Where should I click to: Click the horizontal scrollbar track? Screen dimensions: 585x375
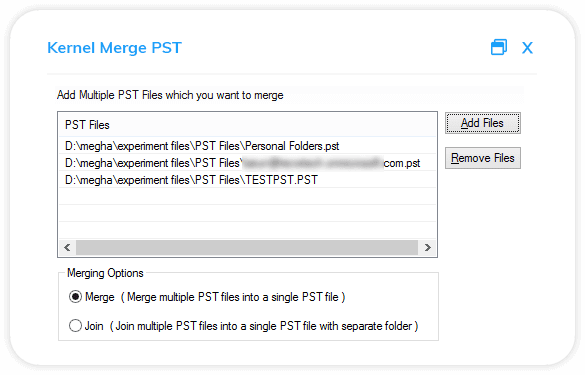(x=247, y=247)
